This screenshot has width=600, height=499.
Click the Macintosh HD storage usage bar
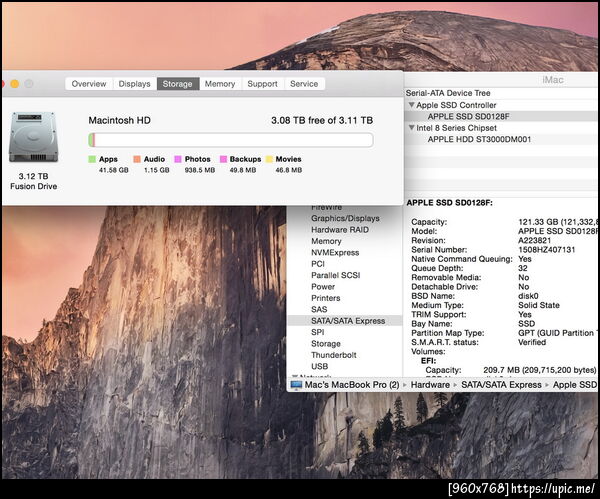[231, 140]
